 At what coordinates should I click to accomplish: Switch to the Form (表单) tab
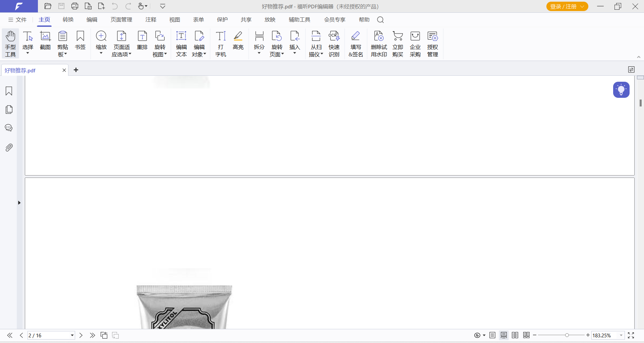point(199,20)
